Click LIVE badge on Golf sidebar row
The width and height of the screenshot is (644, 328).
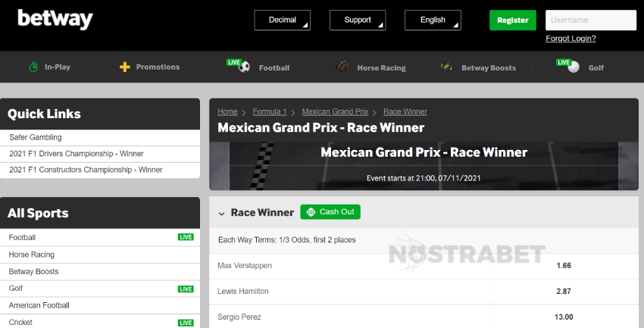coord(186,289)
